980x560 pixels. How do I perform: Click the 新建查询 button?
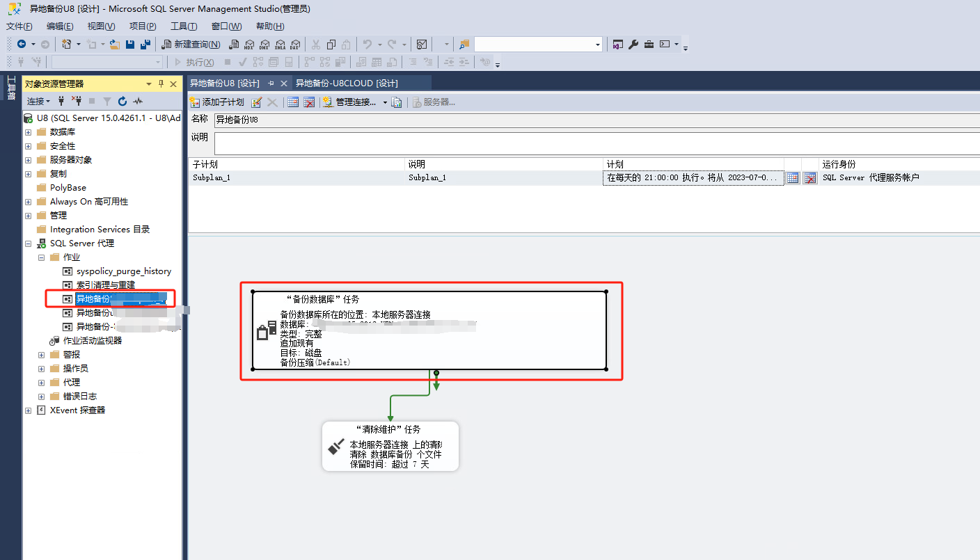pos(191,45)
